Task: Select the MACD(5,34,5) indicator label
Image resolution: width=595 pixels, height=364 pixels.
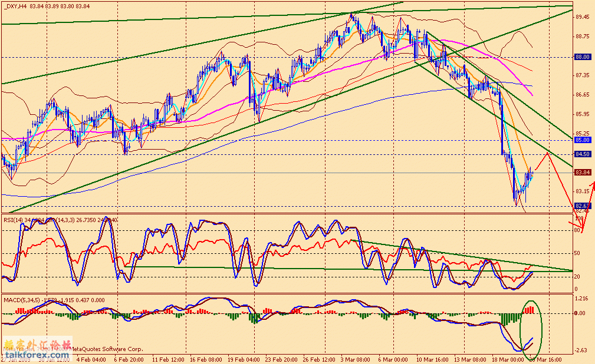Action: pyautogui.click(x=21, y=300)
